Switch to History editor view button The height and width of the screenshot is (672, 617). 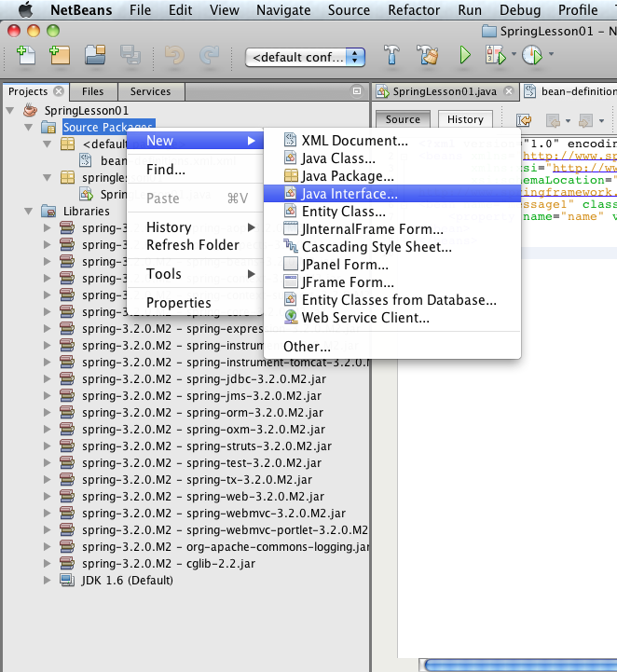click(x=465, y=119)
